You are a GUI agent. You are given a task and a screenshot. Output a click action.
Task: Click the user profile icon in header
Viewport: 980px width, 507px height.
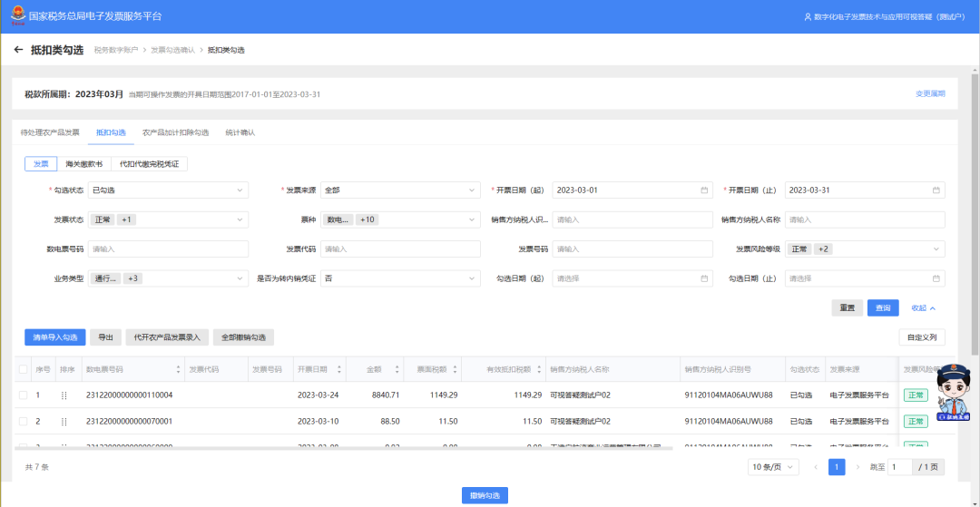[x=808, y=17]
